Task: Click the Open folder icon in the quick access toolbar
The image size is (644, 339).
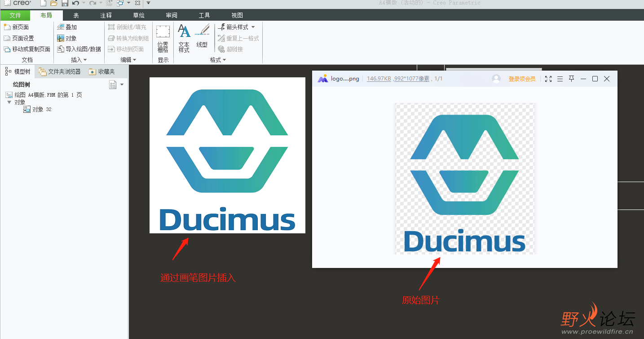Action: 53,3
